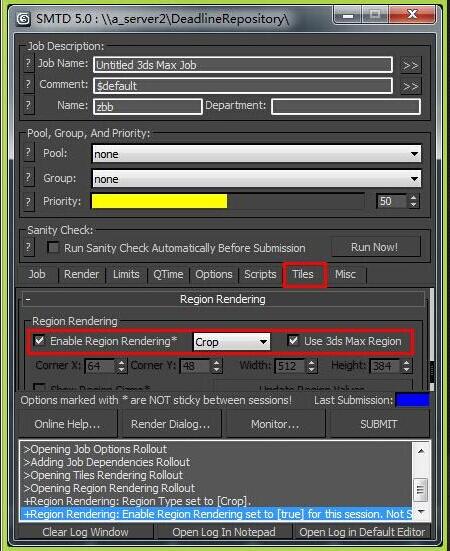
Task: Switch to the Render tab
Action: pos(81,274)
